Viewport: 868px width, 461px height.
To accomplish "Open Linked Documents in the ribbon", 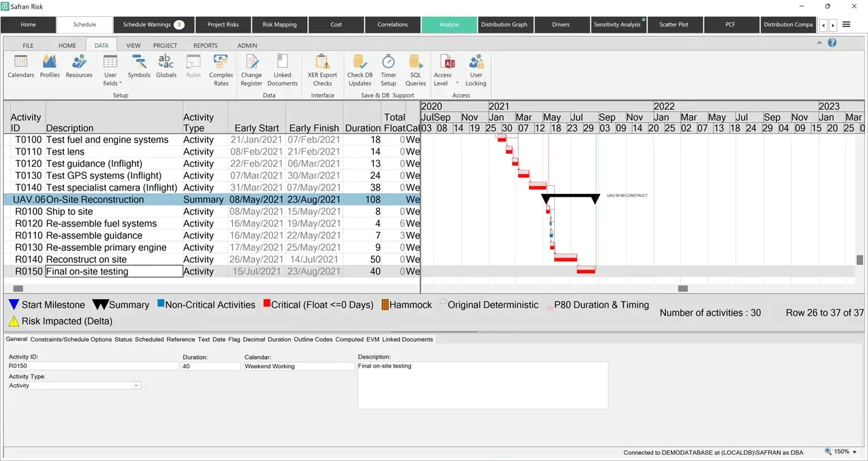I will [283, 71].
